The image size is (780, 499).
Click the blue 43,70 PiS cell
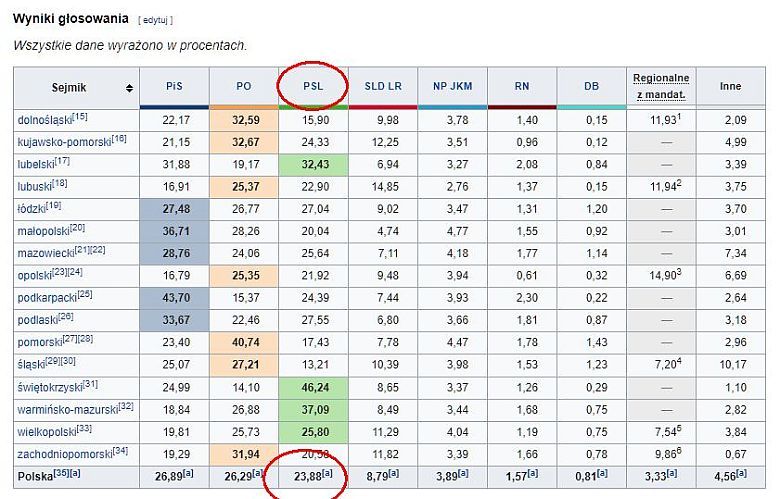click(175, 298)
